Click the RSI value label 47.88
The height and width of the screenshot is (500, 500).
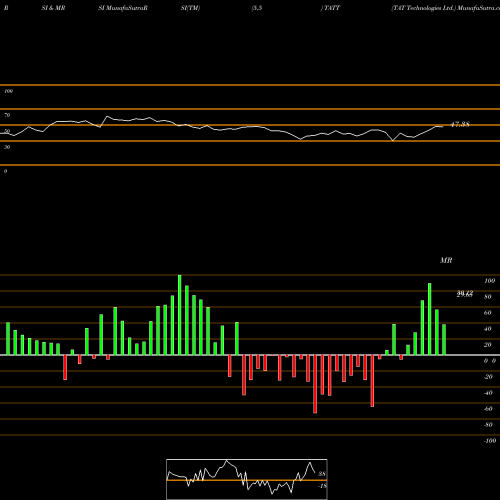click(x=460, y=124)
